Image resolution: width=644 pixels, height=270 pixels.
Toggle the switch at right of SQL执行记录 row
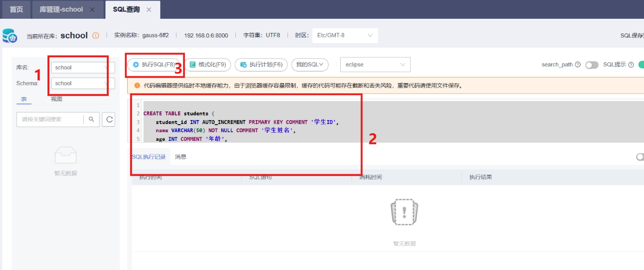[x=640, y=157]
